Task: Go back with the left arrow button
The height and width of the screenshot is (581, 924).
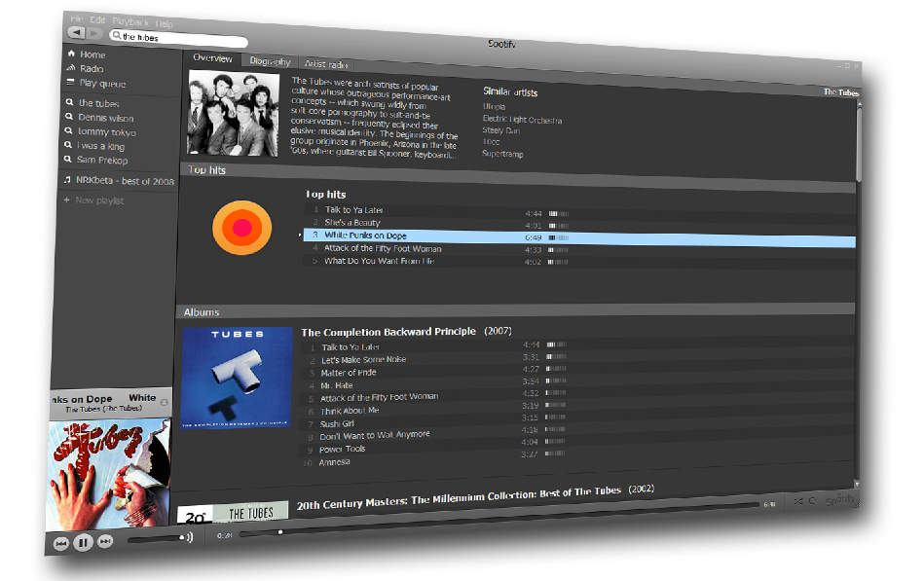Action: tap(77, 32)
